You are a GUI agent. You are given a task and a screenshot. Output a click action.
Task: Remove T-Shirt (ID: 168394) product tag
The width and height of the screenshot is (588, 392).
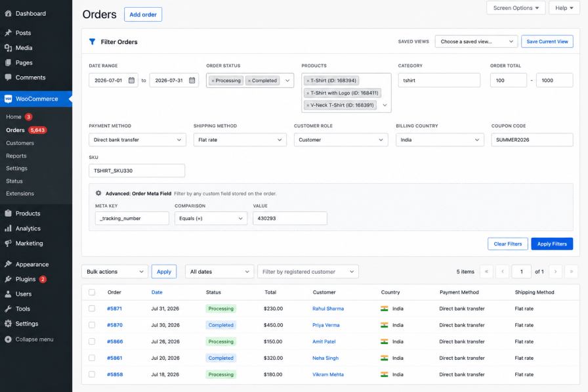pos(308,81)
